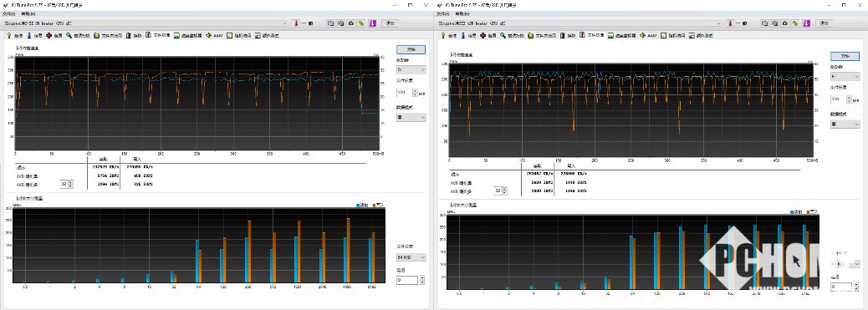This screenshot has width=868, height=310.
Task: Save screenshot camera icon in right window
Action: point(784,23)
